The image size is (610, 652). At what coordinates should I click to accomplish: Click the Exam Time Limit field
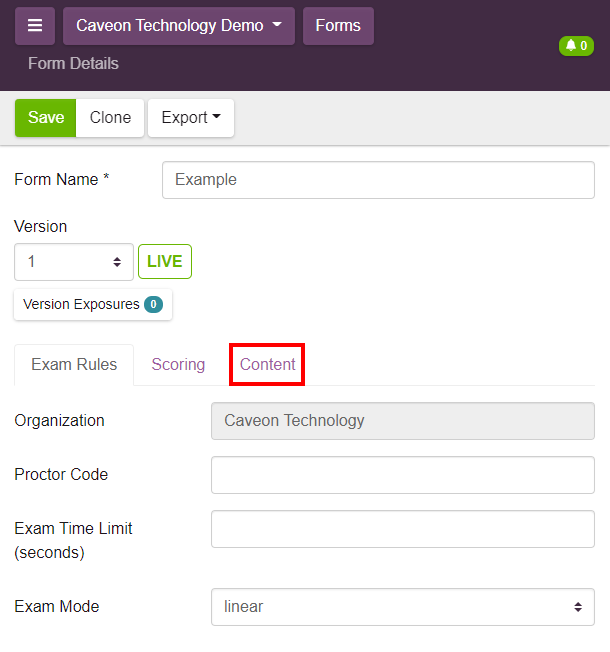pyautogui.click(x=402, y=529)
